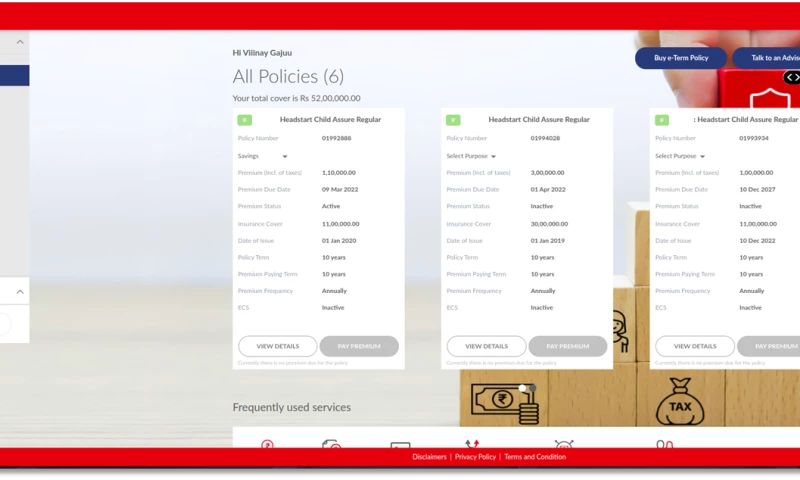Viewport: 800px width, 480px height.
Task: Click the black carousel arrows icon
Action: (x=792, y=78)
